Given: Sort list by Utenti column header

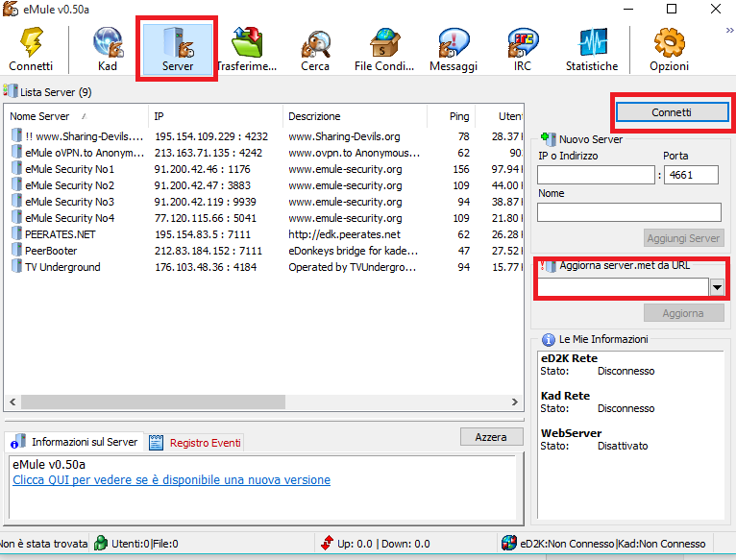Looking at the screenshot, I should [500, 116].
